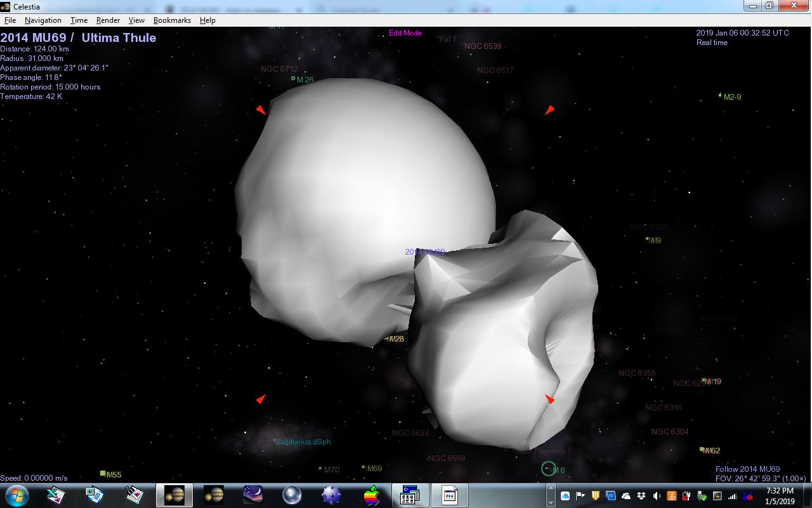The height and width of the screenshot is (508, 812).
Task: Open the presentation document taskbar icon
Action: tap(95, 495)
